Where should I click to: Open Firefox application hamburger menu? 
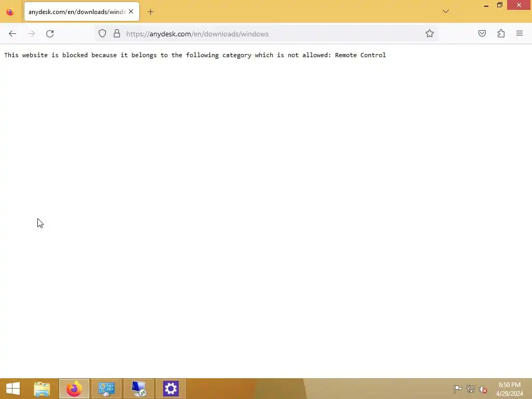[520, 33]
